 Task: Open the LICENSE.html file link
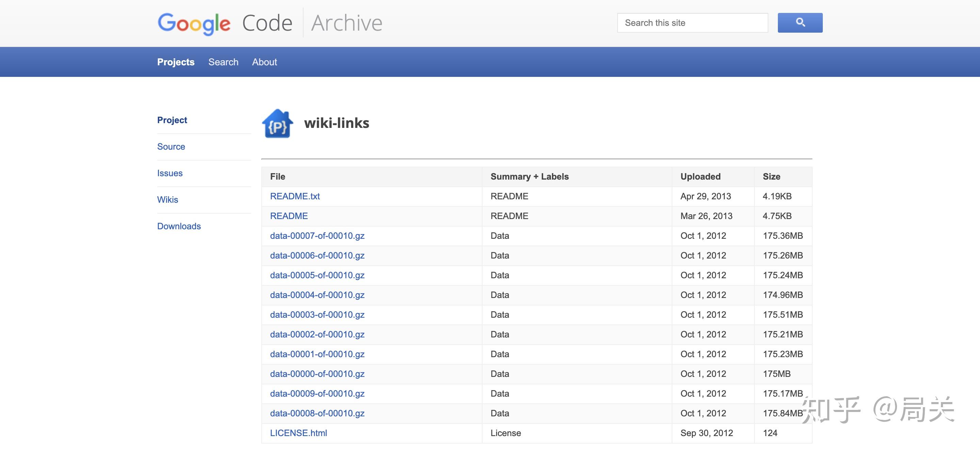[298, 433]
